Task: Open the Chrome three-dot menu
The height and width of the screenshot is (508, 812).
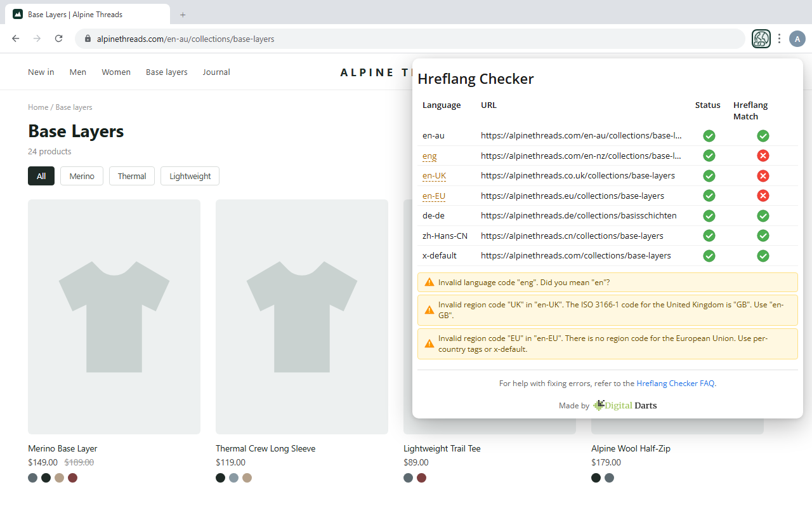Action: click(779, 39)
